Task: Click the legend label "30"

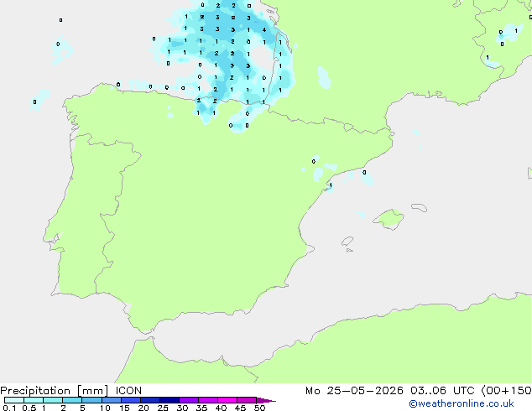Action: click(182, 408)
